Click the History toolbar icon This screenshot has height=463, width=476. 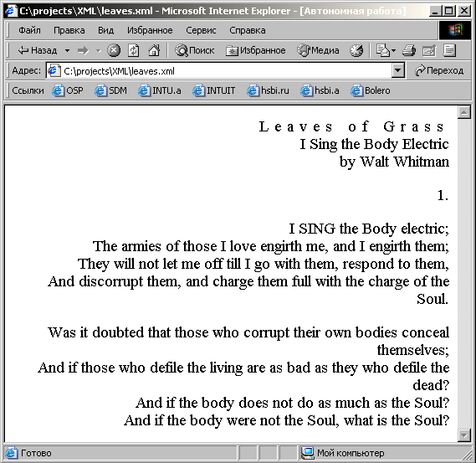[356, 50]
